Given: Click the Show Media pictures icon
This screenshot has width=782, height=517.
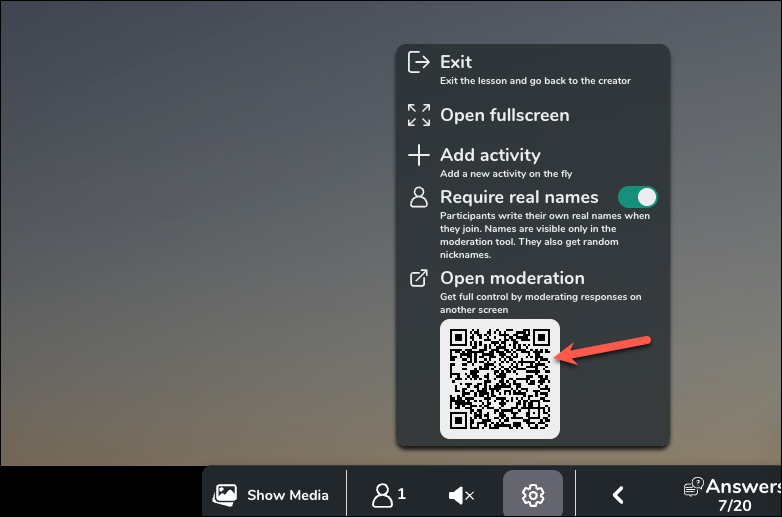Looking at the screenshot, I should [225, 495].
